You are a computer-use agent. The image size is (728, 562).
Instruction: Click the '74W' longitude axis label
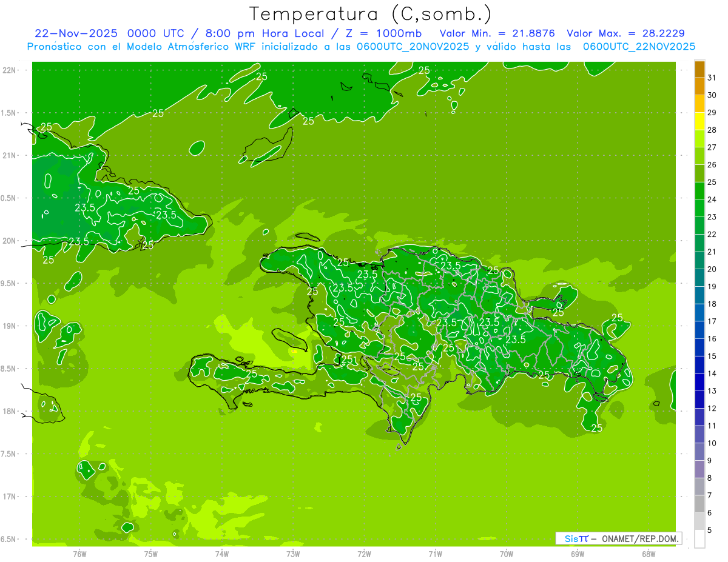[x=222, y=554]
